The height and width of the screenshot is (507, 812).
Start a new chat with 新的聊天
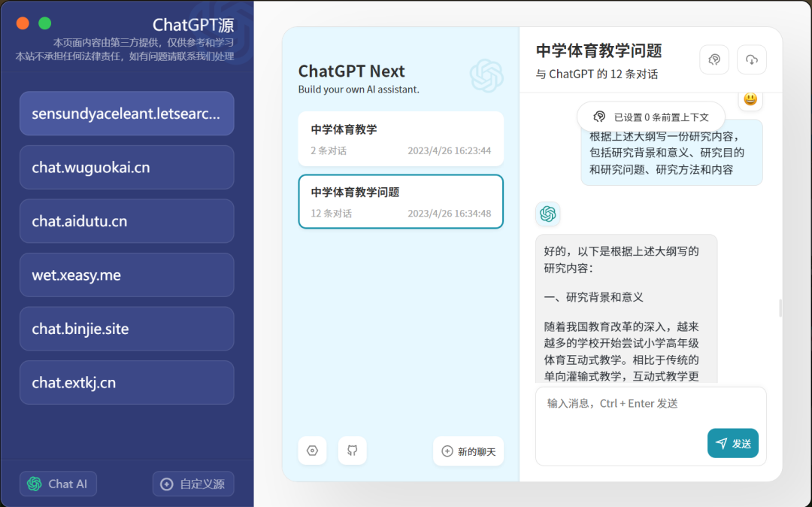point(468,451)
